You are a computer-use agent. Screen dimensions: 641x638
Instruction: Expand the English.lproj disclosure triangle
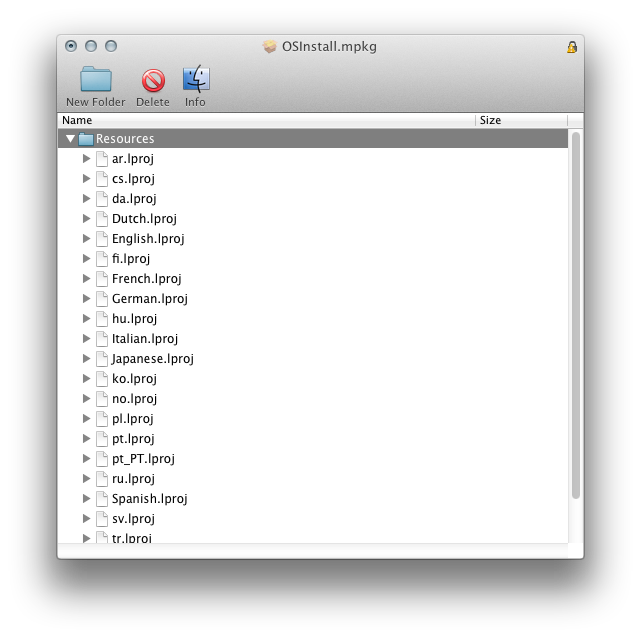pyautogui.click(x=86, y=239)
